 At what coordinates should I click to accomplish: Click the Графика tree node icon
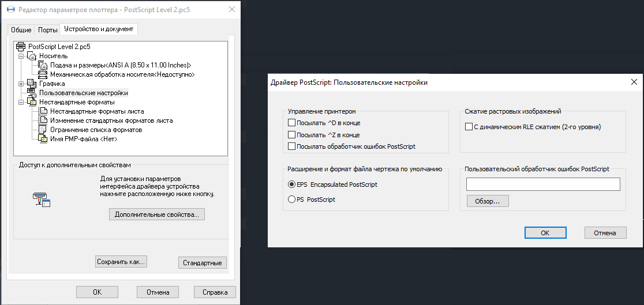tap(32, 84)
